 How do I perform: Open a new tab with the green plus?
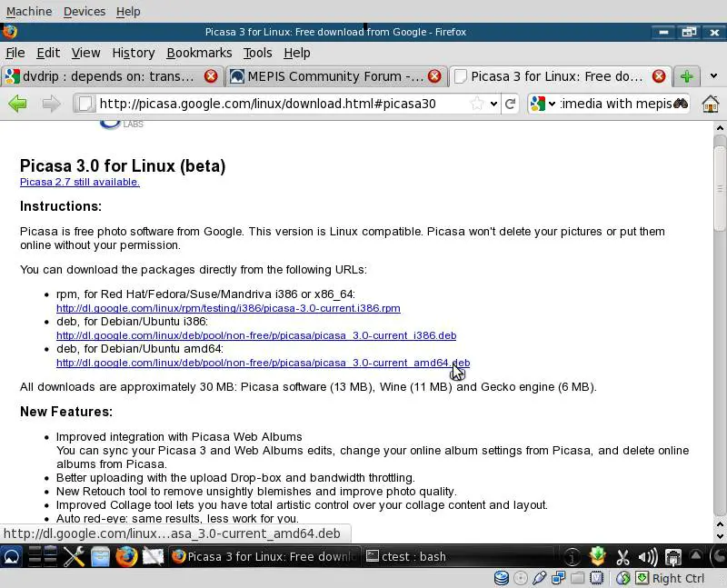click(x=687, y=76)
